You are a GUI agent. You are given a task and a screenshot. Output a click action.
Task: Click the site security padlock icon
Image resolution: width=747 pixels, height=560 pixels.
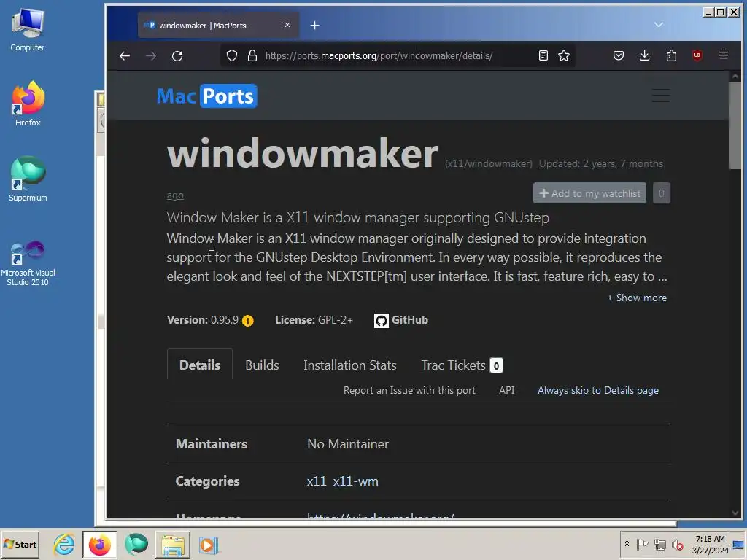coord(252,55)
